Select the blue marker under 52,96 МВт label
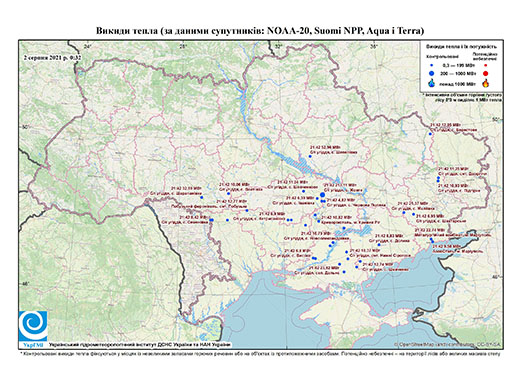 (x=310, y=156)
